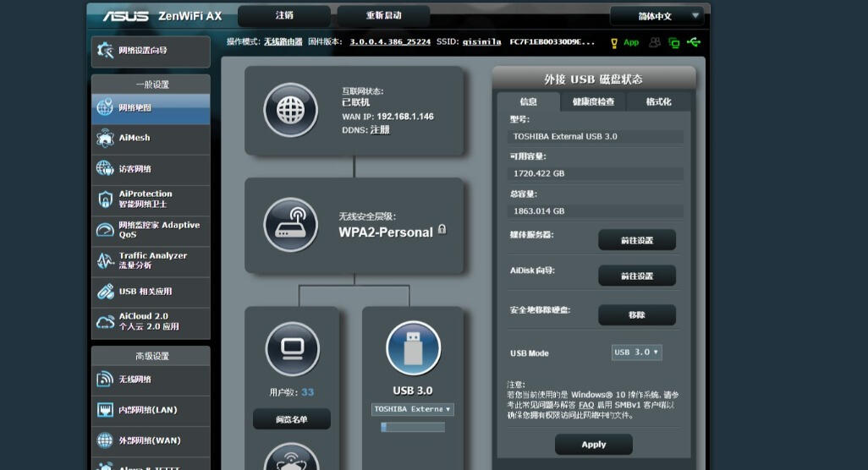This screenshot has width=868, height=470.
Task: Click firmware version 3.0.0.4.386_25224 link
Action: tap(390, 42)
